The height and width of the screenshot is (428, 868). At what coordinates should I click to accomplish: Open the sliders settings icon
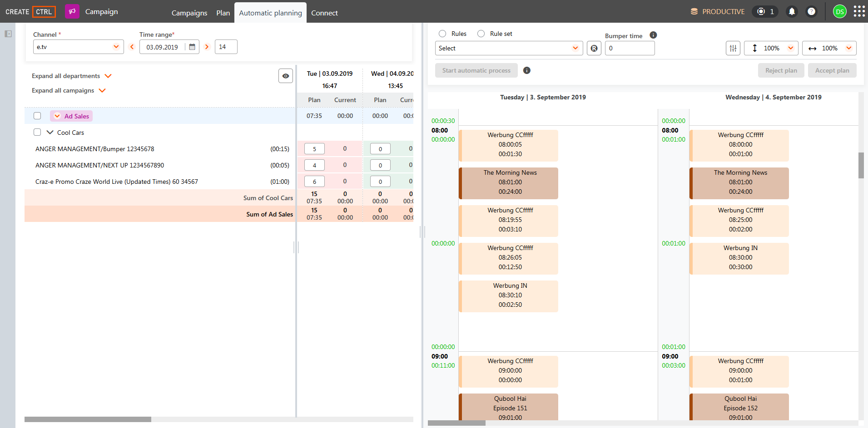pos(733,48)
